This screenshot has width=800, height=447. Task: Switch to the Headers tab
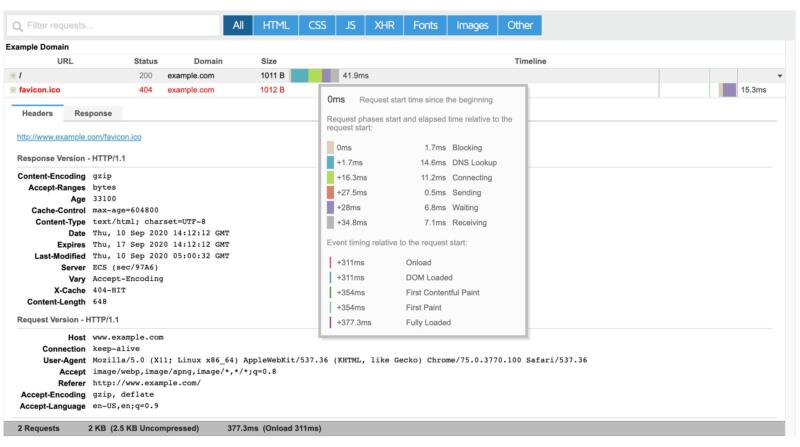point(36,114)
